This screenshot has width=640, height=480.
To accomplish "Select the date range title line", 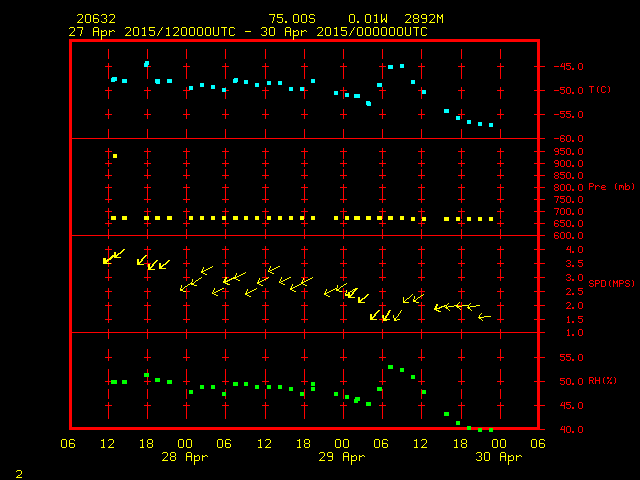I will click(247, 32).
